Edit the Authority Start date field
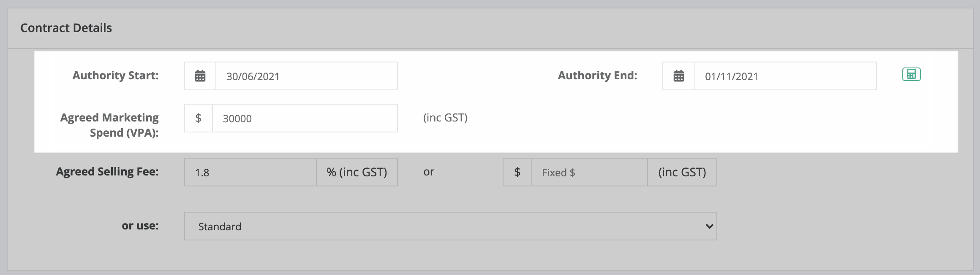980x275 pixels. pyautogui.click(x=307, y=76)
